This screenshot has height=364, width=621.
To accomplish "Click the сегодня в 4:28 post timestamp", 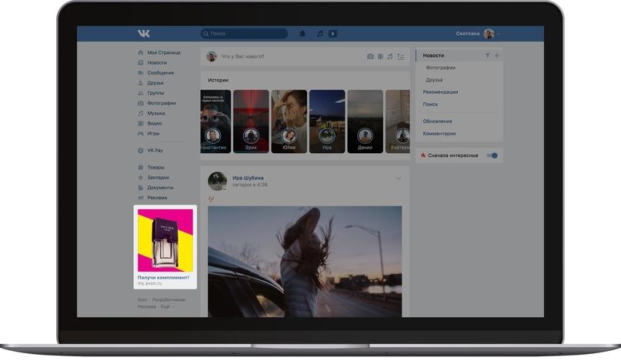I will click(250, 185).
